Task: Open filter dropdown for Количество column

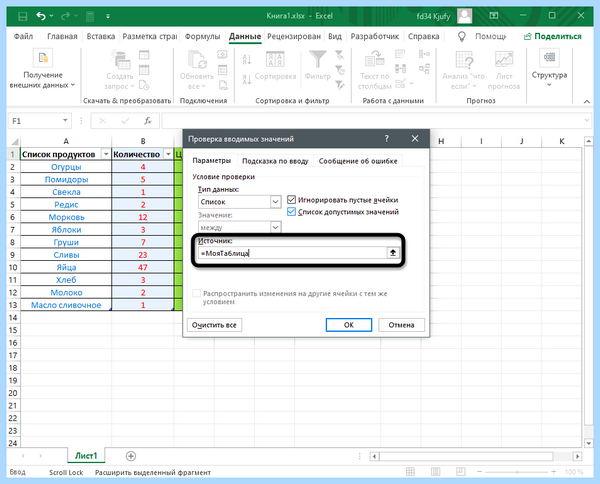Action: (168, 154)
